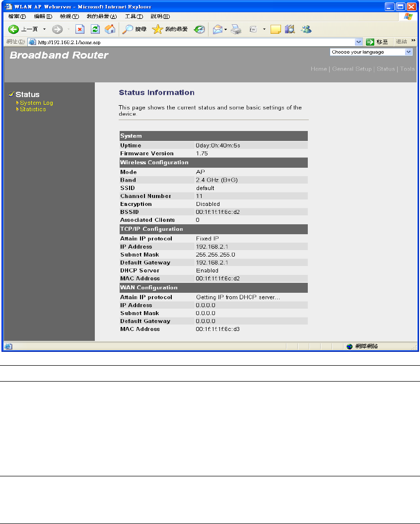Expand the toolbar overflow chevron
420x524 pixels.
[414, 40]
